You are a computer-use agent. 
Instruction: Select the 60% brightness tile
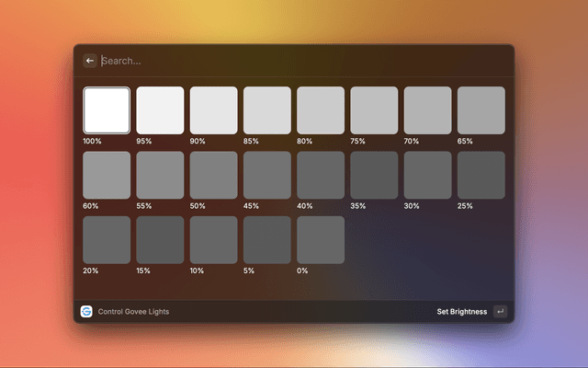[x=107, y=175]
